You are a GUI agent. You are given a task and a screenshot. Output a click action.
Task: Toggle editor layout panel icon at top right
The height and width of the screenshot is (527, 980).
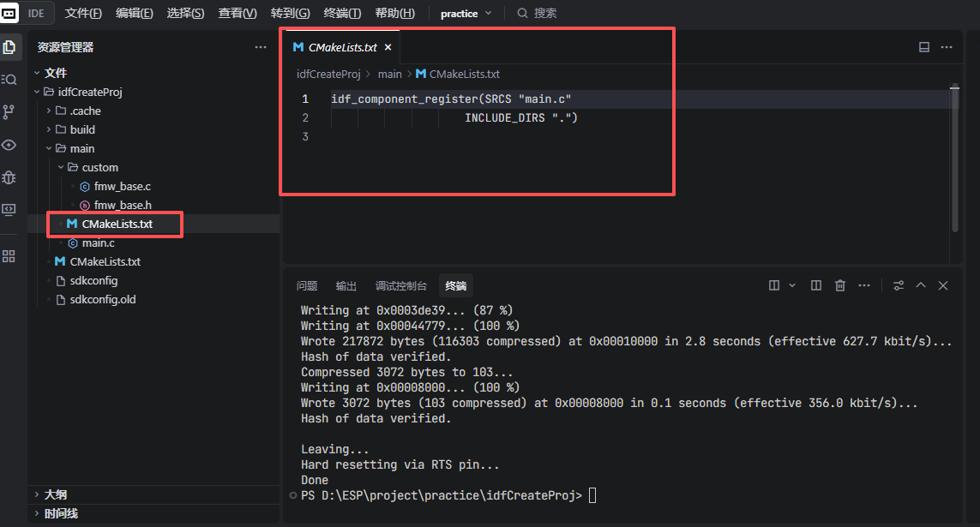click(x=923, y=47)
